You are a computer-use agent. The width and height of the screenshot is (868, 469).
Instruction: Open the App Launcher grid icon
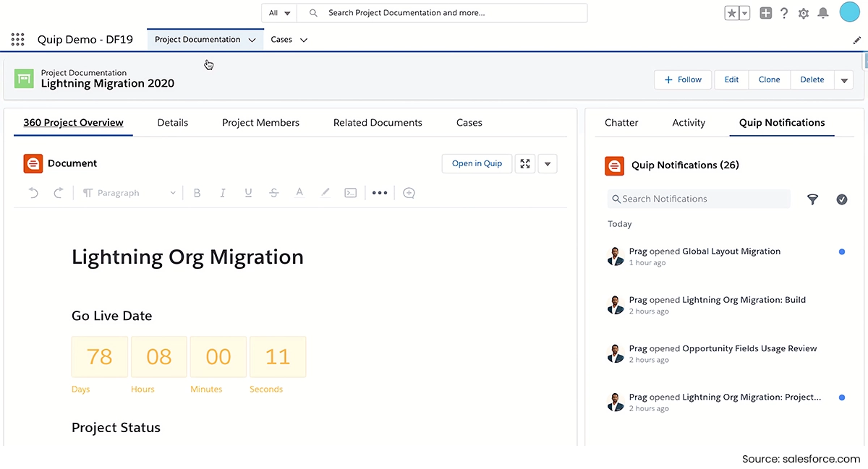tap(18, 40)
